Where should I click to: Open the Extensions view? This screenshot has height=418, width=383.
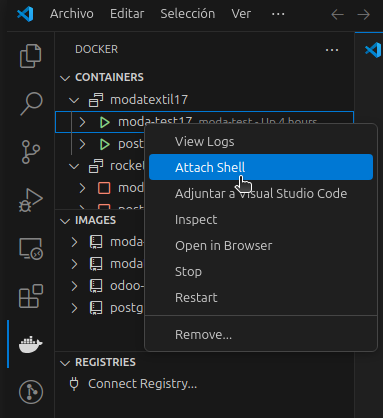(x=31, y=296)
